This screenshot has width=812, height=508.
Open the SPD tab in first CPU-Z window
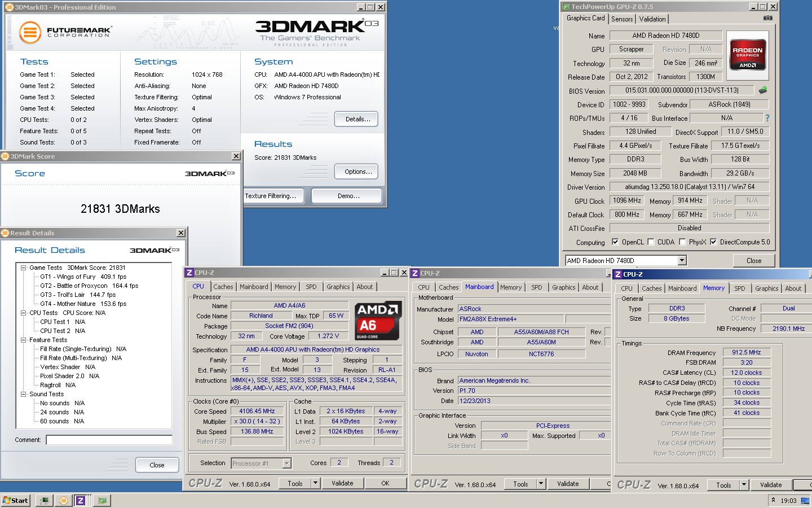(x=311, y=287)
